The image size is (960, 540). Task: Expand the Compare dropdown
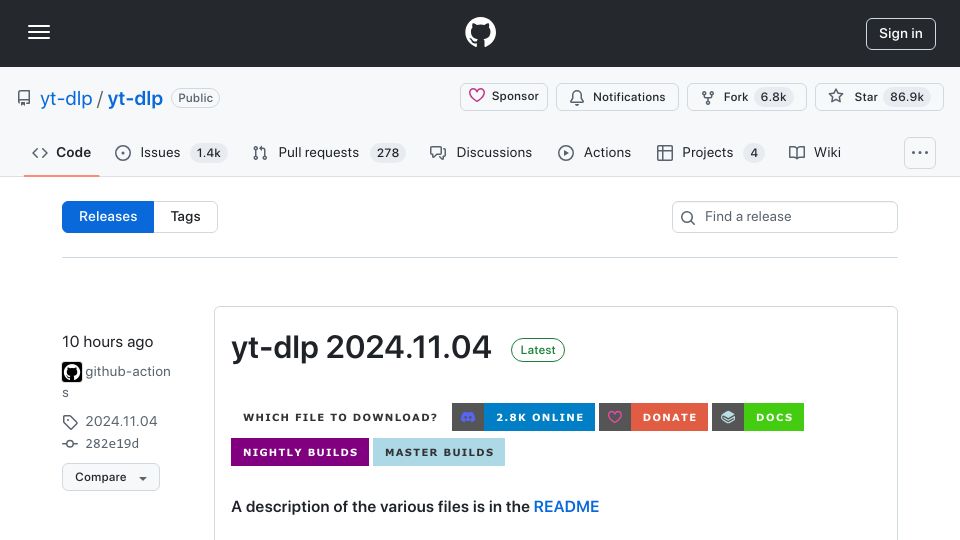point(111,477)
